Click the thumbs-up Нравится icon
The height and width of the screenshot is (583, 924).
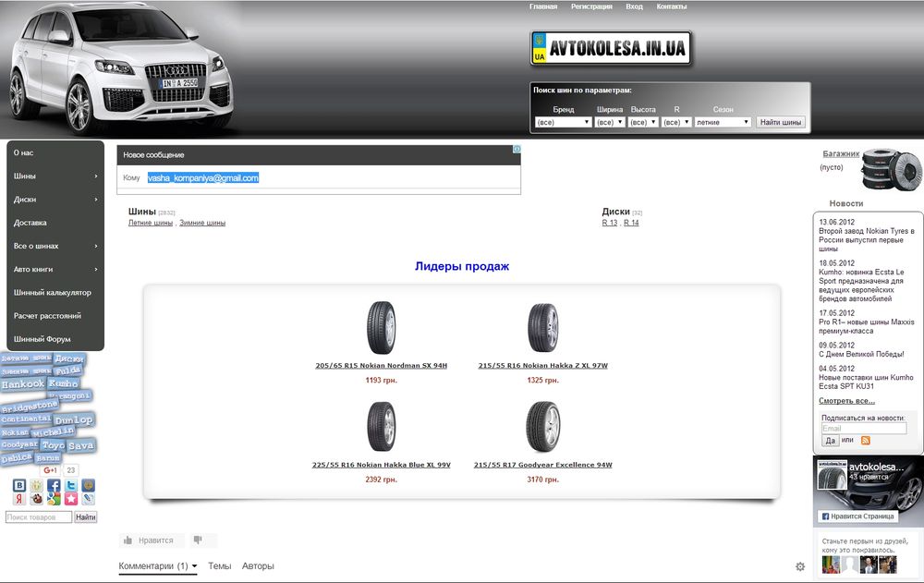click(128, 540)
